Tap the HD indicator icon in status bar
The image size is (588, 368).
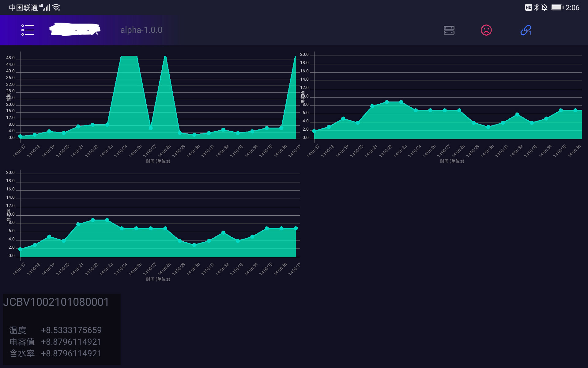pos(528,7)
